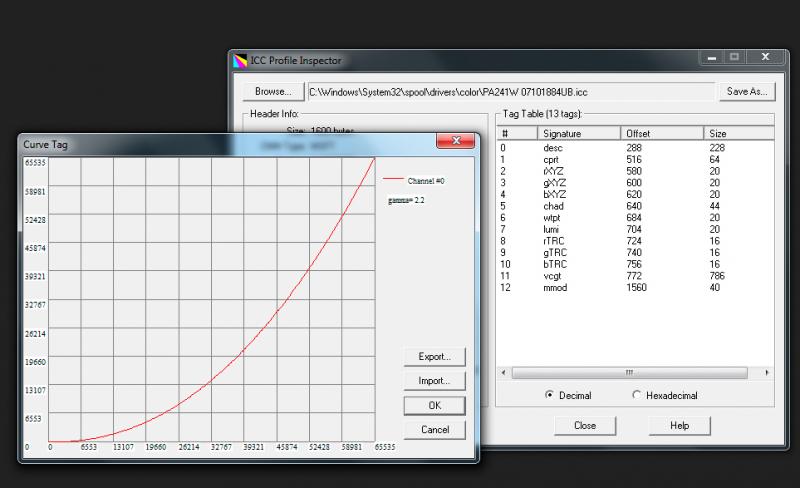Select the wtpt tag row

click(635, 218)
